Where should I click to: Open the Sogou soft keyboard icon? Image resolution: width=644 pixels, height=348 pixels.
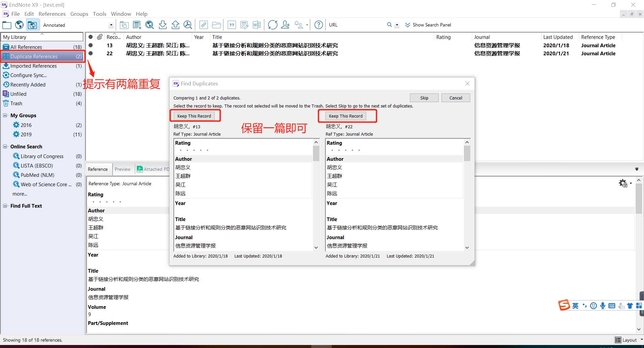pyautogui.click(x=612, y=306)
